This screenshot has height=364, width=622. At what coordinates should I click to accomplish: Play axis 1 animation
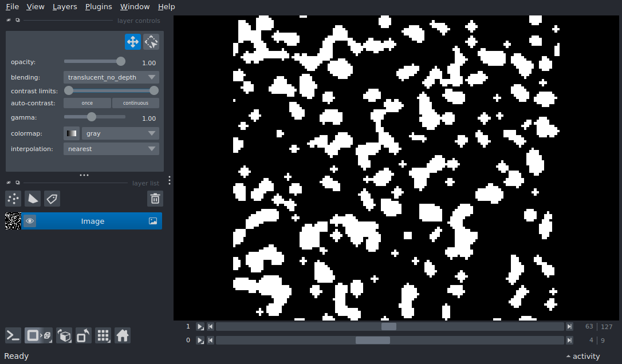(x=200, y=327)
